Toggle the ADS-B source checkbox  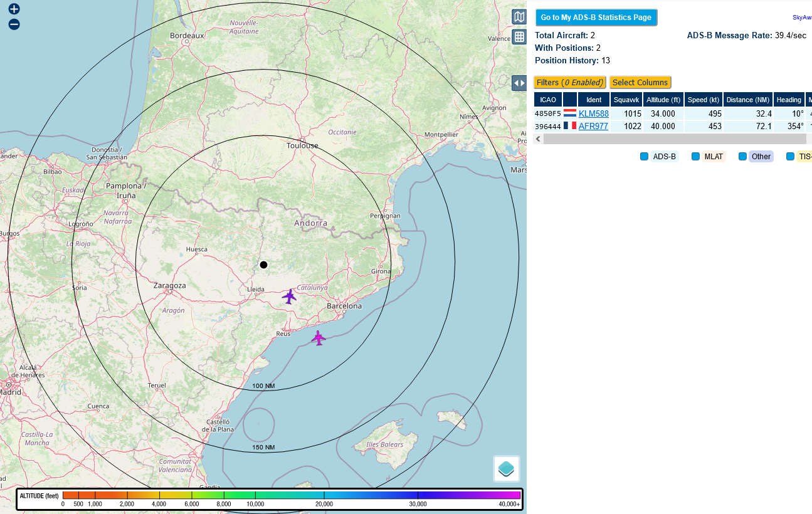644,157
